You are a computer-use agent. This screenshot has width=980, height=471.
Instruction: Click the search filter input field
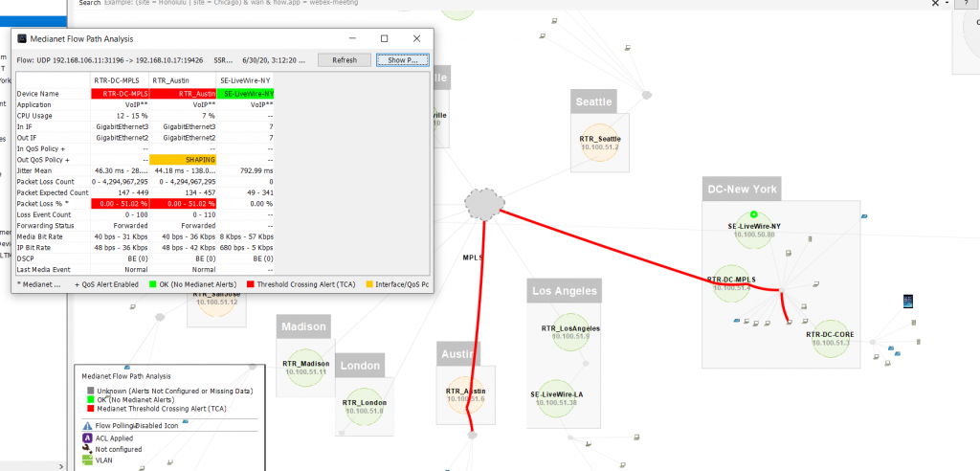(x=516, y=3)
